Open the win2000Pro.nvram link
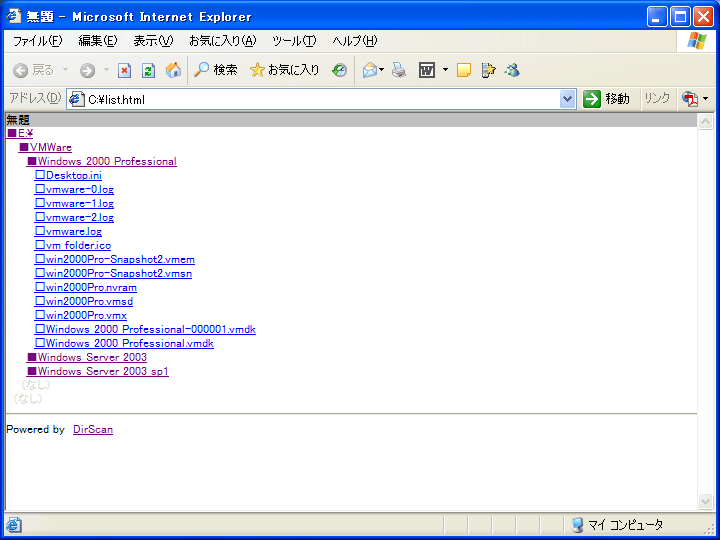The width and height of the screenshot is (720, 540). pos(85,287)
